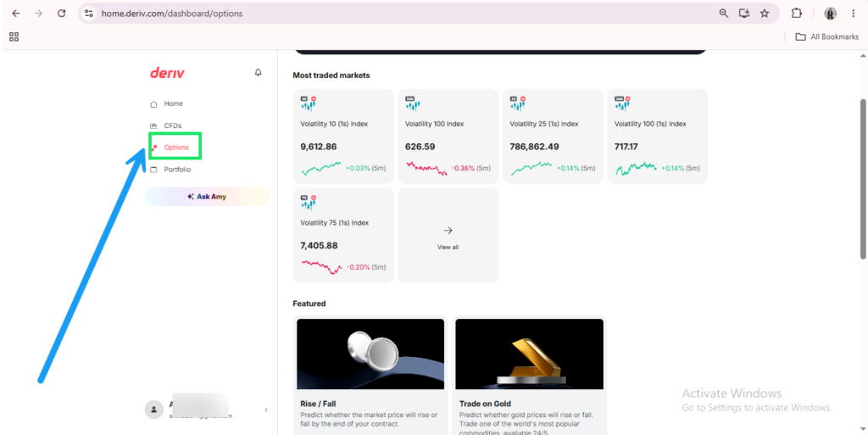Click scrollbar down arrow at page bottom
This screenshot has height=435, width=868.
point(862,429)
